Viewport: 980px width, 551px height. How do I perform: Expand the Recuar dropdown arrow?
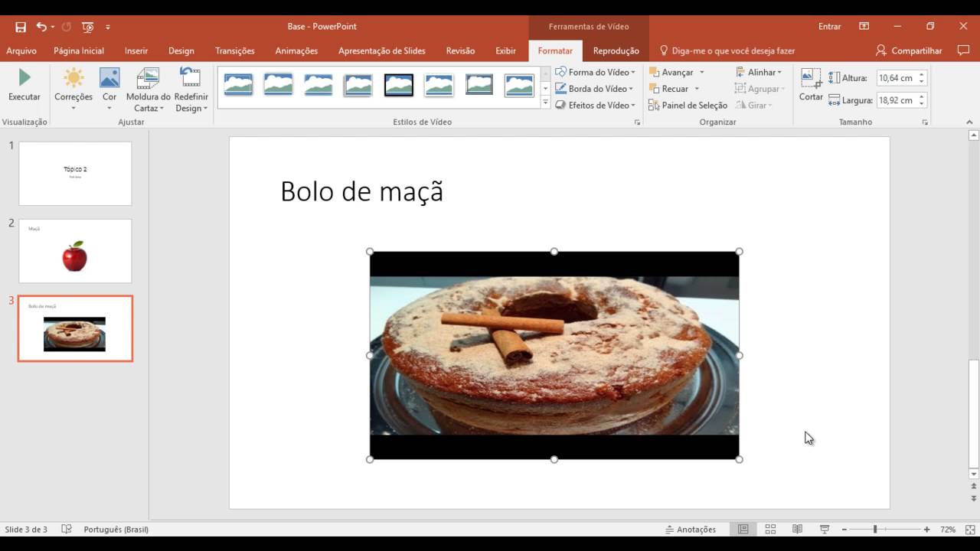tap(697, 89)
